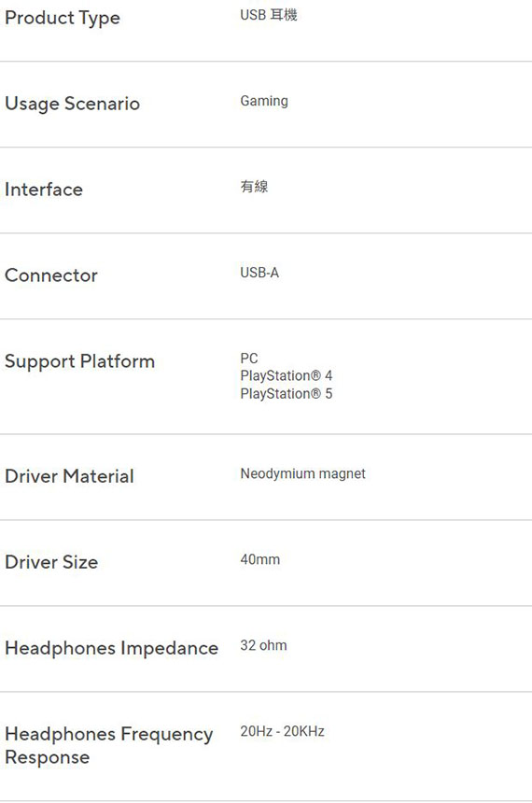The width and height of the screenshot is (532, 803).
Task: Click the Support Platform label
Action: (x=80, y=361)
